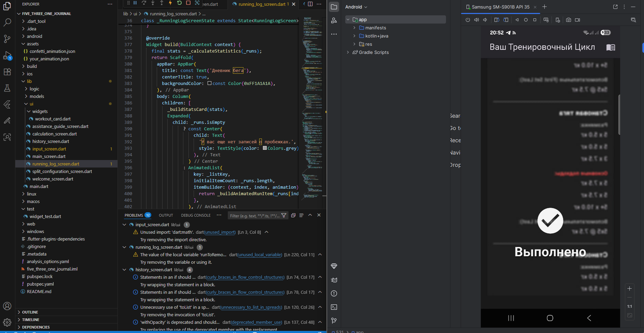Open the Manage gear in activity bar
This screenshot has width=644, height=333.
point(7,322)
